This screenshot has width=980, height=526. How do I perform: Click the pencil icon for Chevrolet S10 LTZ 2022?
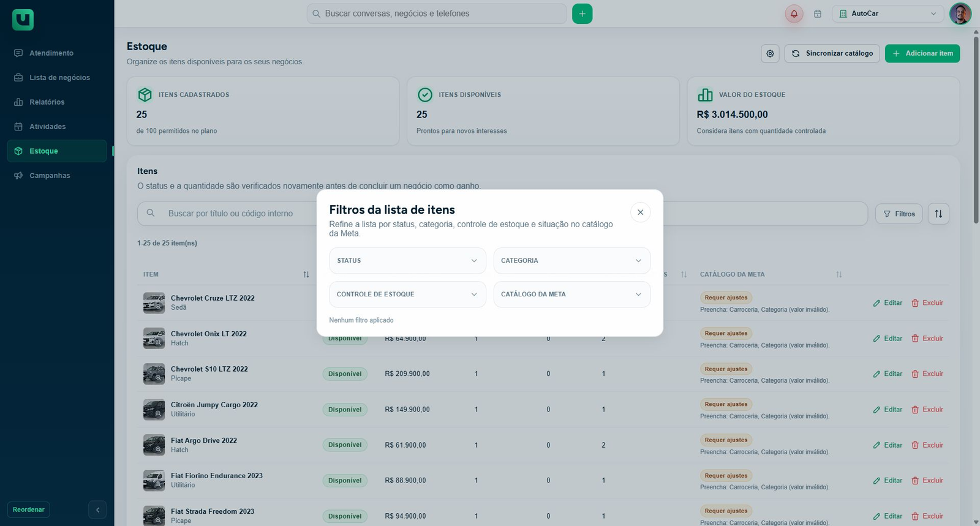(x=876, y=374)
